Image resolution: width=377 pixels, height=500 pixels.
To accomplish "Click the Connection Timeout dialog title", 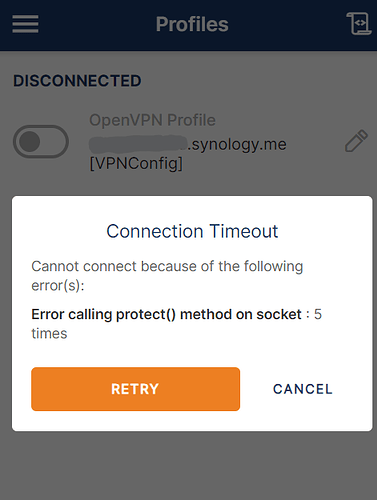I will (192, 231).
